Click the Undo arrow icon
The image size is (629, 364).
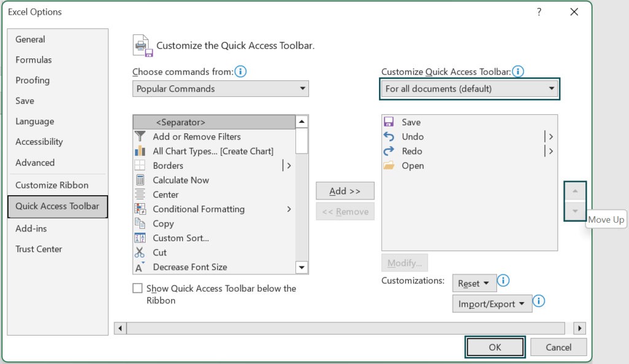tap(389, 136)
